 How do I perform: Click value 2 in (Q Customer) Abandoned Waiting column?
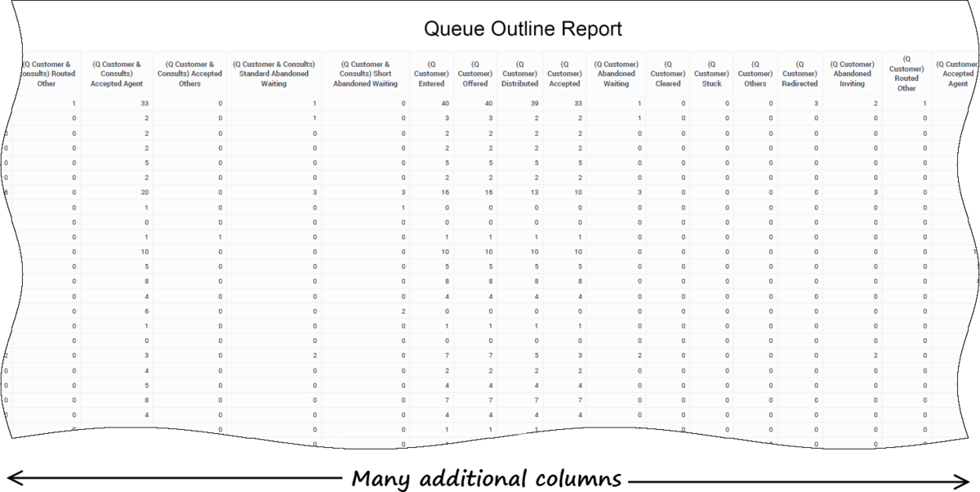pos(639,356)
